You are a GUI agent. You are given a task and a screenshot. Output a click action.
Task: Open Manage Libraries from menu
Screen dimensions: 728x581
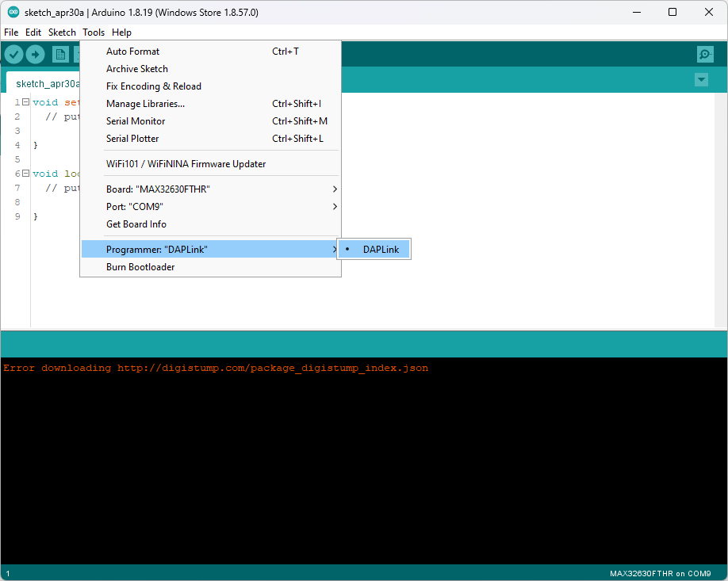click(x=211, y=104)
